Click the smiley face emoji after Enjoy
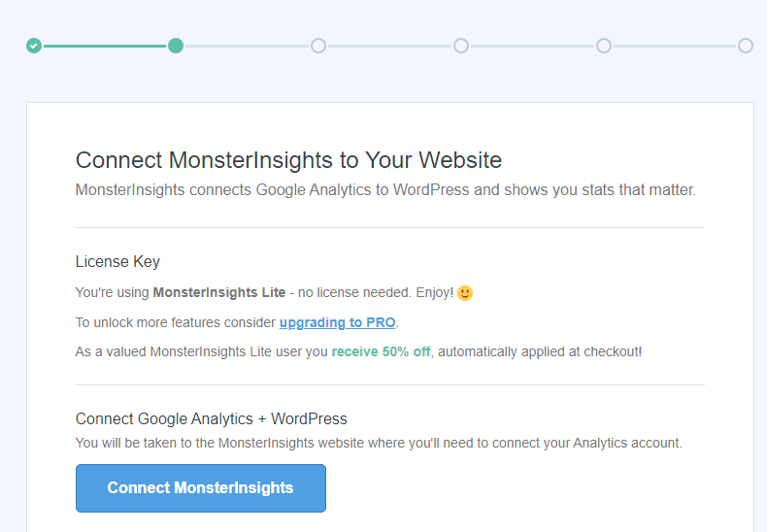Screen dimensions: 767x532 [465, 293]
